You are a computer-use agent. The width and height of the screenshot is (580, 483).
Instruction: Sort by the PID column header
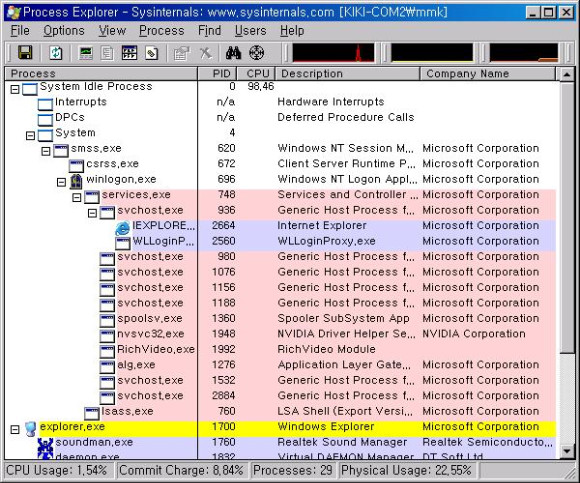[218, 74]
